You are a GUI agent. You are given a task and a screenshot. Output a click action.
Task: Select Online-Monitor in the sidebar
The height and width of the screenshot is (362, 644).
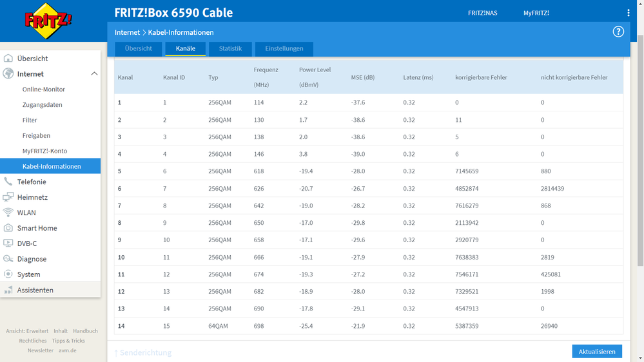(x=44, y=90)
